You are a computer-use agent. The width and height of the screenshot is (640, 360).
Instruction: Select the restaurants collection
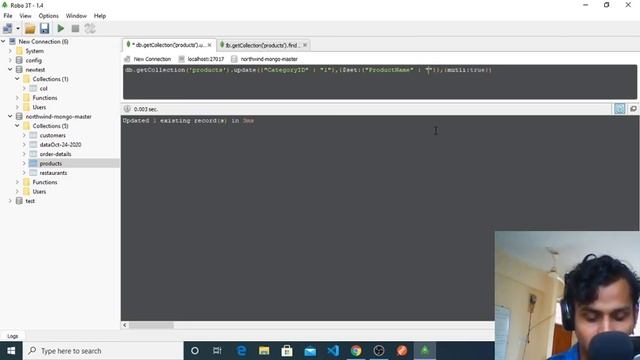click(53, 173)
